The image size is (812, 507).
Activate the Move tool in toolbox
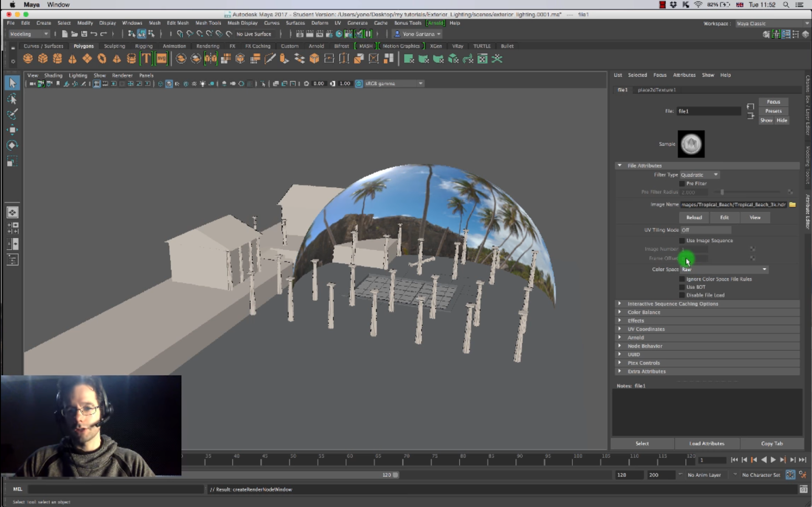pyautogui.click(x=12, y=130)
